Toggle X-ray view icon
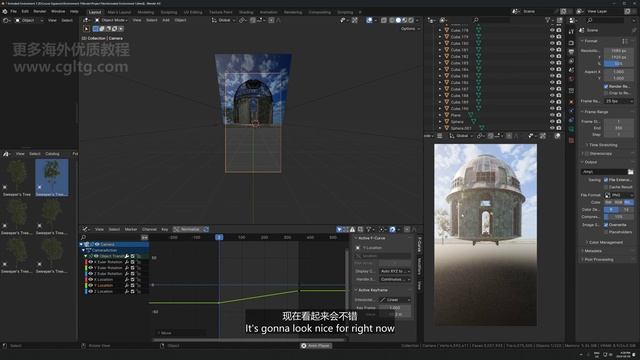The width and height of the screenshot is (640, 360). coord(384,20)
